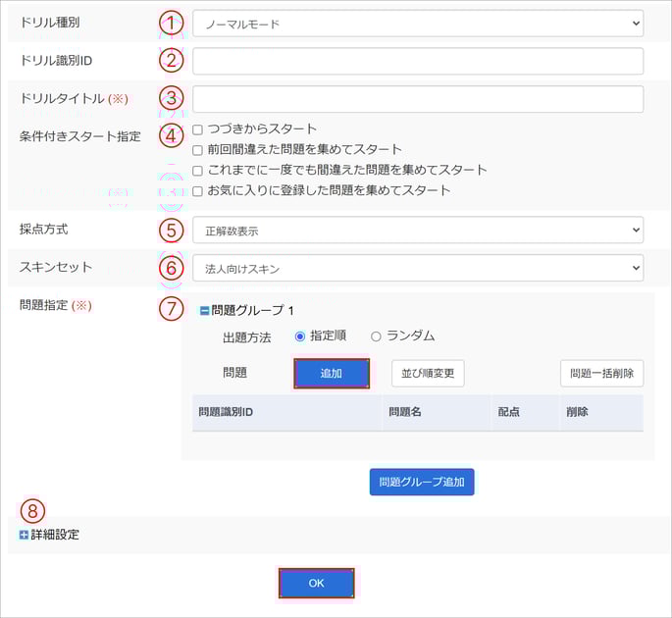This screenshot has height=618, width=672.
Task: Click the 追加 button
Action: tap(332, 374)
